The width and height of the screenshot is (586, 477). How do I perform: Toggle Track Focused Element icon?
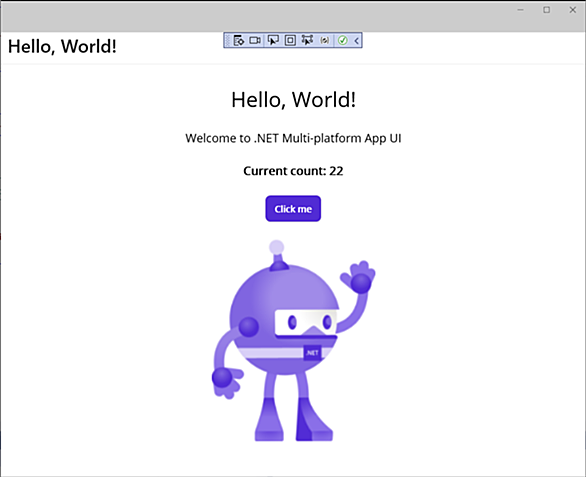point(307,40)
